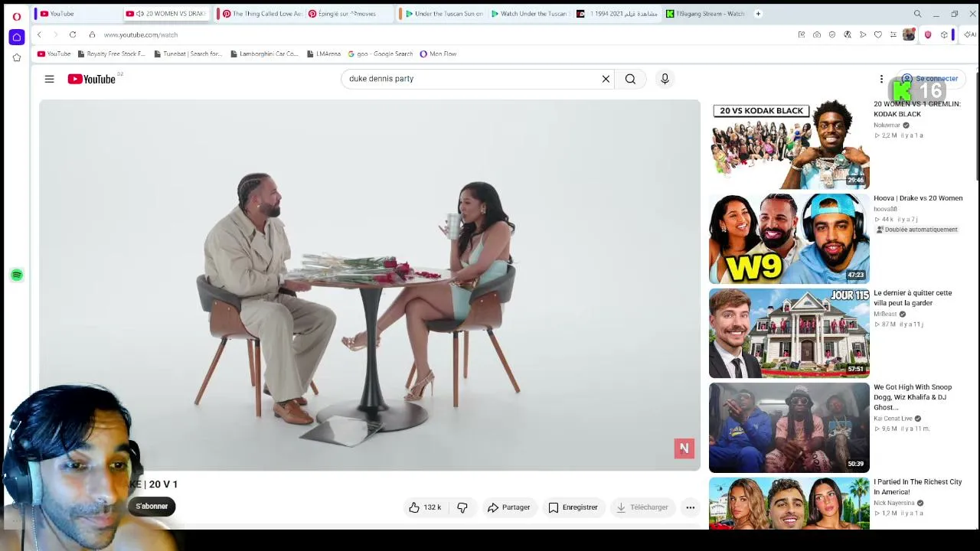Open the Opera AI assistant button

970,34
